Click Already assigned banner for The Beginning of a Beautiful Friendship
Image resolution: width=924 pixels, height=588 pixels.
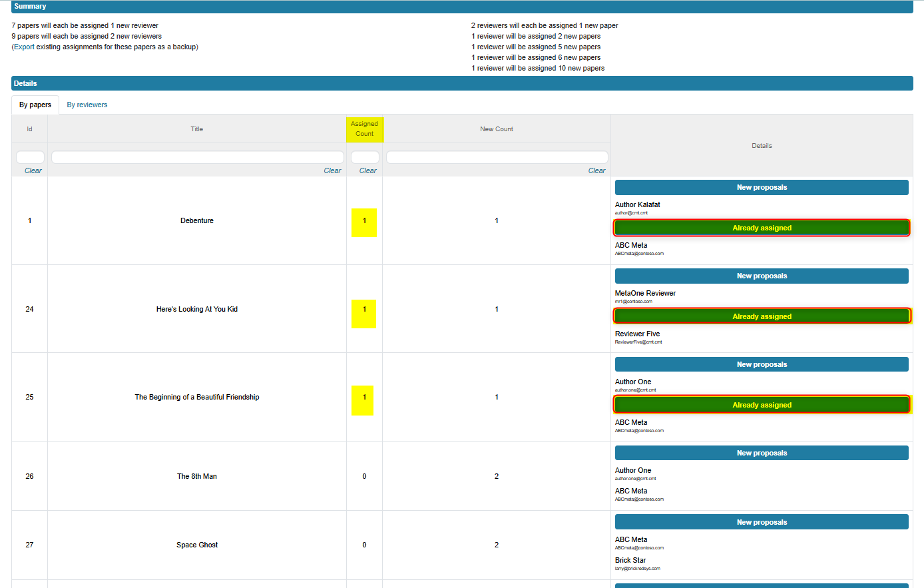762,404
